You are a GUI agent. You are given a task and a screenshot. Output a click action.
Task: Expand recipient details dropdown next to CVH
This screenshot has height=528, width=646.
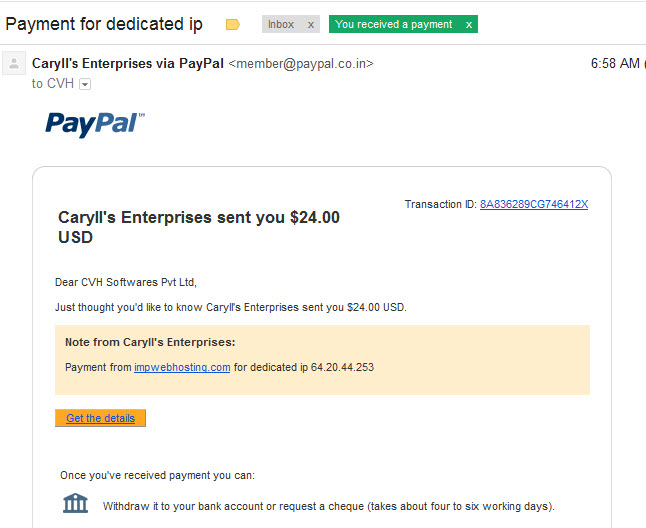(x=85, y=84)
